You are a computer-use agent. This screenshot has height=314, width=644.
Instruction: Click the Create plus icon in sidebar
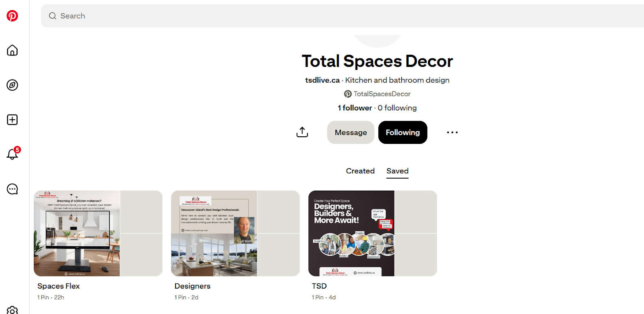tap(12, 120)
